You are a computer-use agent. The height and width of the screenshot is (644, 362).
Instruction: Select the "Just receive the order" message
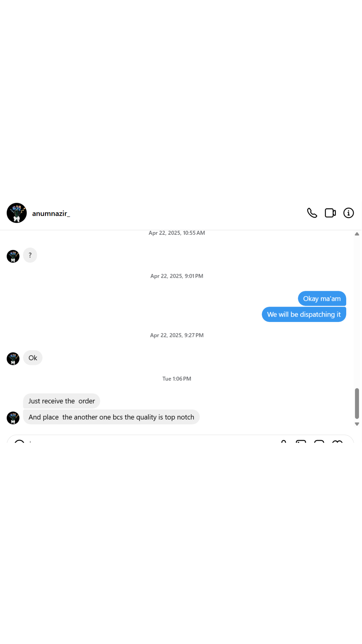pyautogui.click(x=62, y=401)
